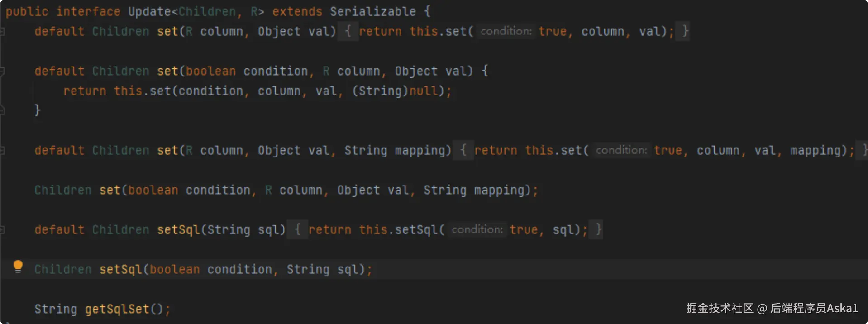Click the condition: hint in the setSql call
This screenshot has height=324, width=868.
[477, 230]
